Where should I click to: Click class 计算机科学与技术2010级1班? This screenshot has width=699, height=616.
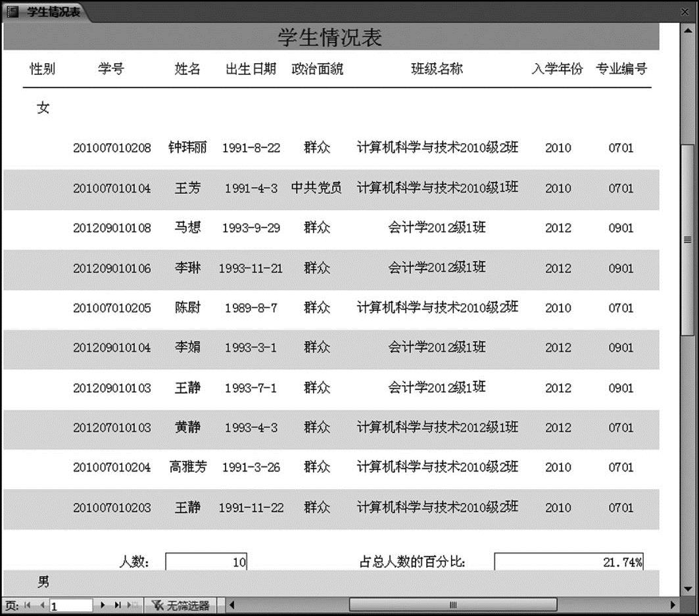pos(437,187)
